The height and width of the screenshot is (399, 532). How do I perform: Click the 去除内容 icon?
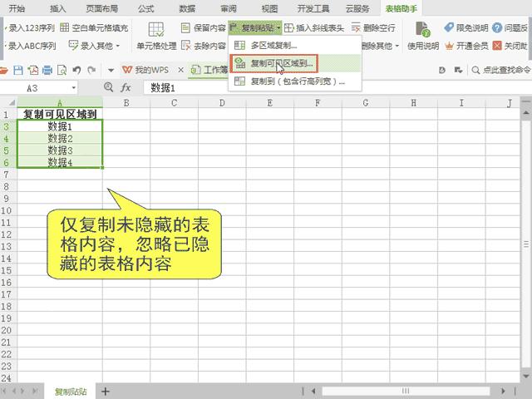coord(186,46)
